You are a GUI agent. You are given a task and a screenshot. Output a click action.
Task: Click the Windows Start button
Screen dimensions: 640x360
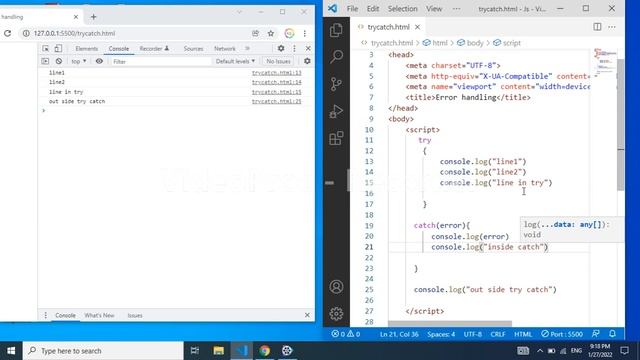11,351
